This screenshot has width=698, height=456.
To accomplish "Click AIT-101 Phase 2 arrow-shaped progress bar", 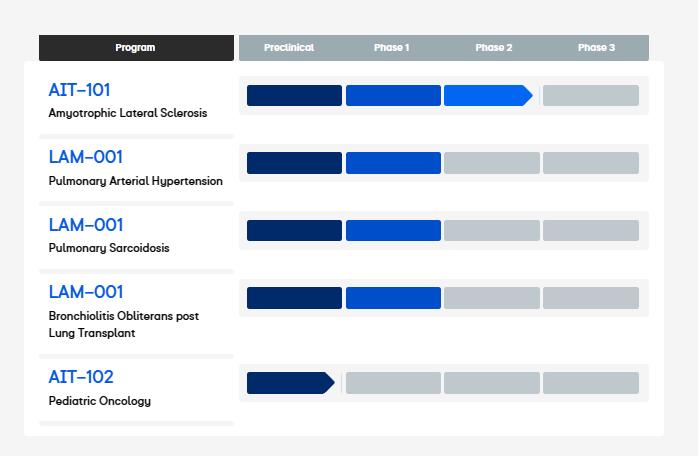I will pos(487,96).
